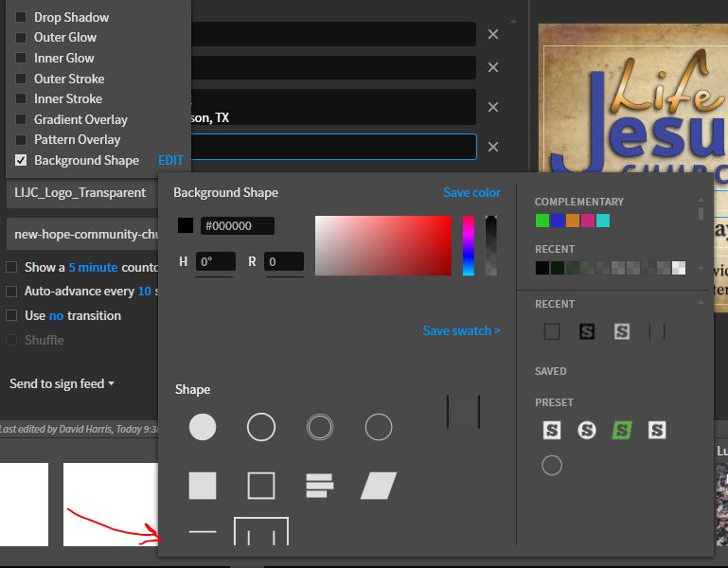Enable Pattern Overlay effect
The width and height of the screenshot is (728, 568).
click(21, 140)
